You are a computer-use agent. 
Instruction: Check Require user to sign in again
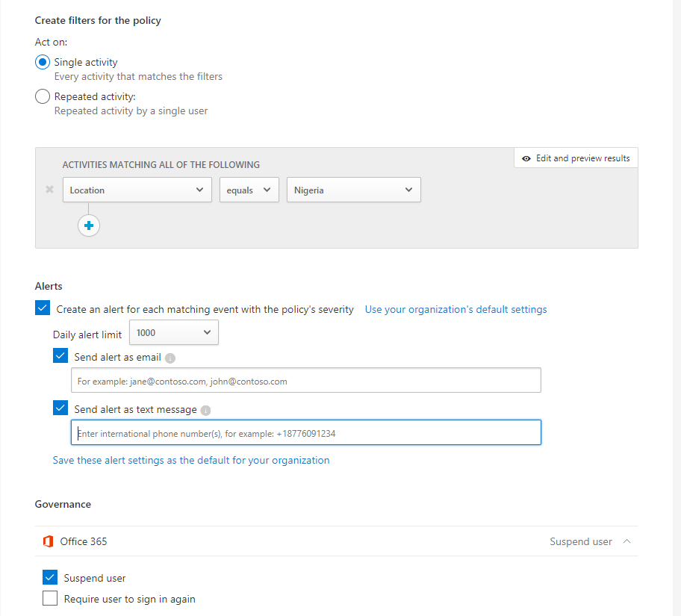point(50,598)
